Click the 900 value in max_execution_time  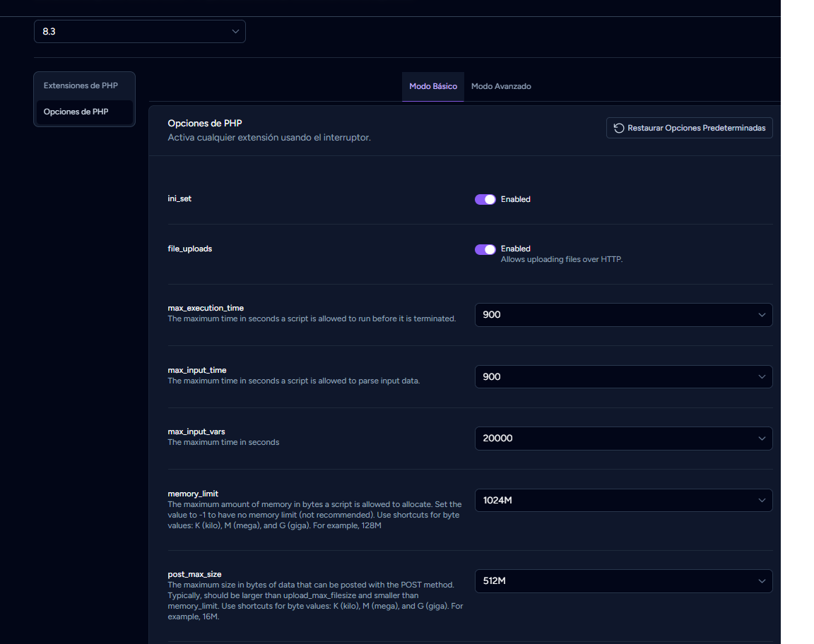coord(492,315)
